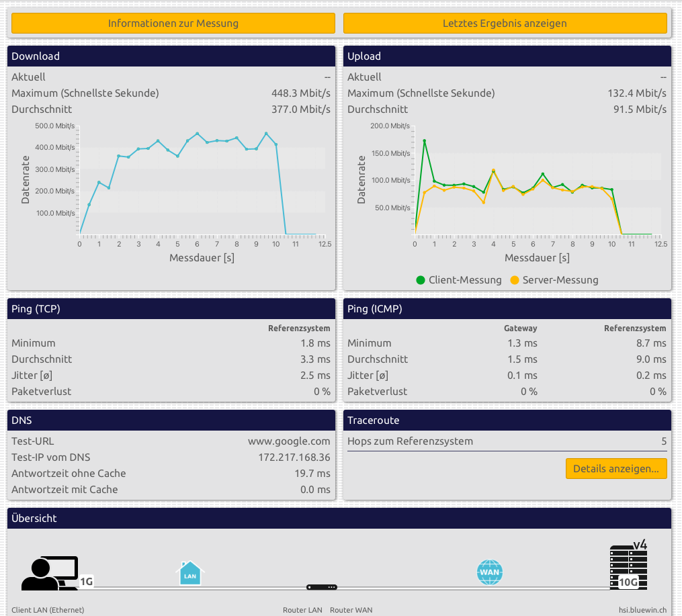Open Informationen zur Messung

point(173,23)
